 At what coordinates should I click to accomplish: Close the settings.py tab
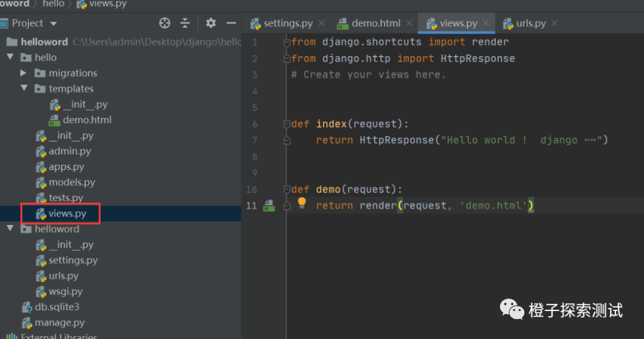click(321, 23)
